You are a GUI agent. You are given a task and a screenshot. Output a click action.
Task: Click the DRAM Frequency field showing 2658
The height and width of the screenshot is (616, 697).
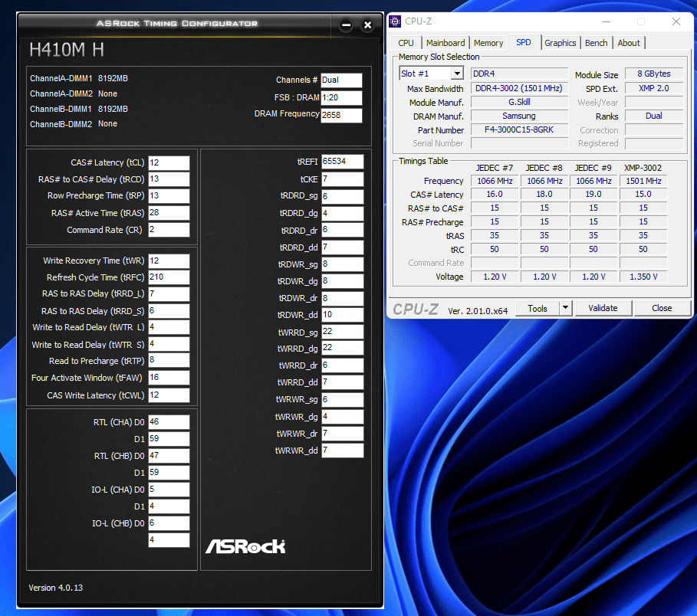pyautogui.click(x=341, y=115)
